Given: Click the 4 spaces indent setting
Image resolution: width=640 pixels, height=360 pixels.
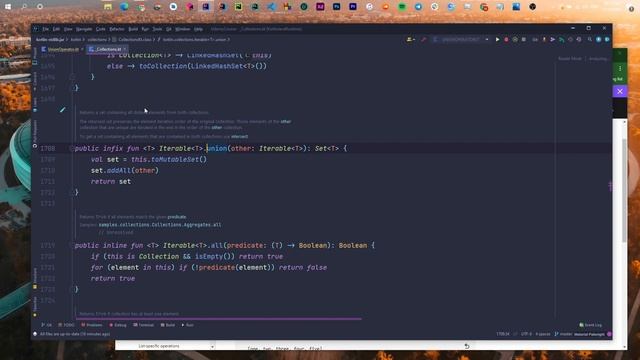Looking at the screenshot, I should [x=543, y=334].
